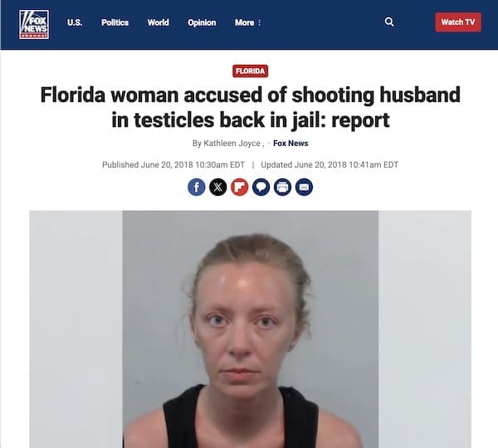Click the FLORIDA category tag
This screenshot has width=498, height=448.
[251, 71]
